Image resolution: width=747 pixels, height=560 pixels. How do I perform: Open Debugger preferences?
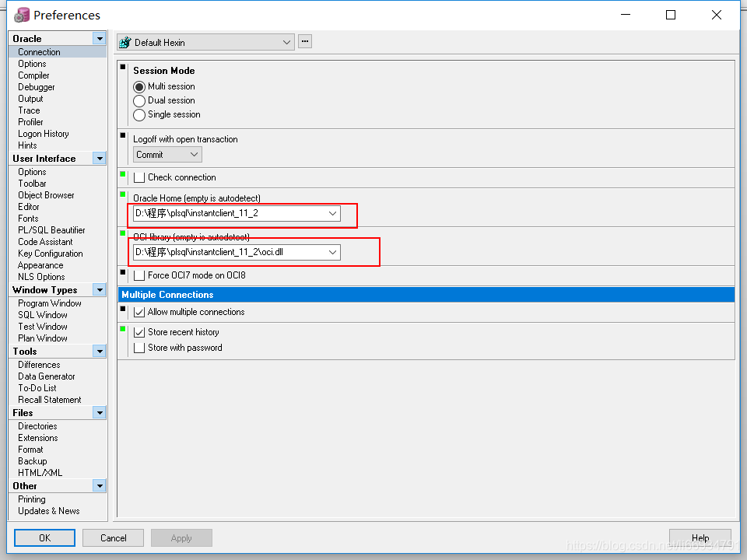37,87
